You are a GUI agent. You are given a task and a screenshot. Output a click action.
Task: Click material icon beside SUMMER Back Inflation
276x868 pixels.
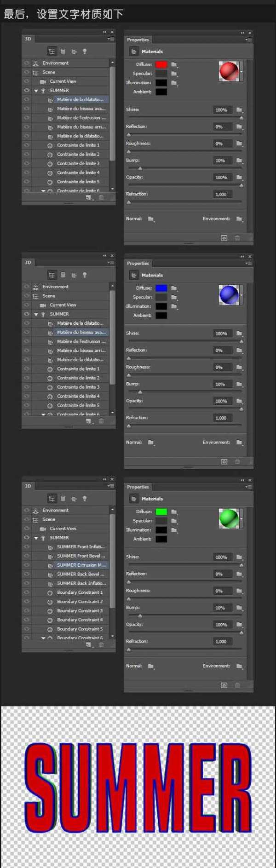click(51, 584)
